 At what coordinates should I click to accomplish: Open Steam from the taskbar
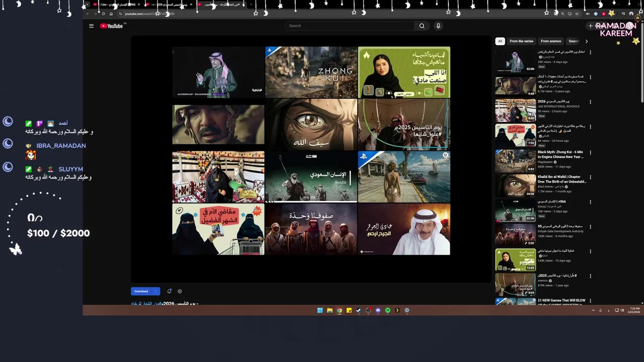point(359,310)
